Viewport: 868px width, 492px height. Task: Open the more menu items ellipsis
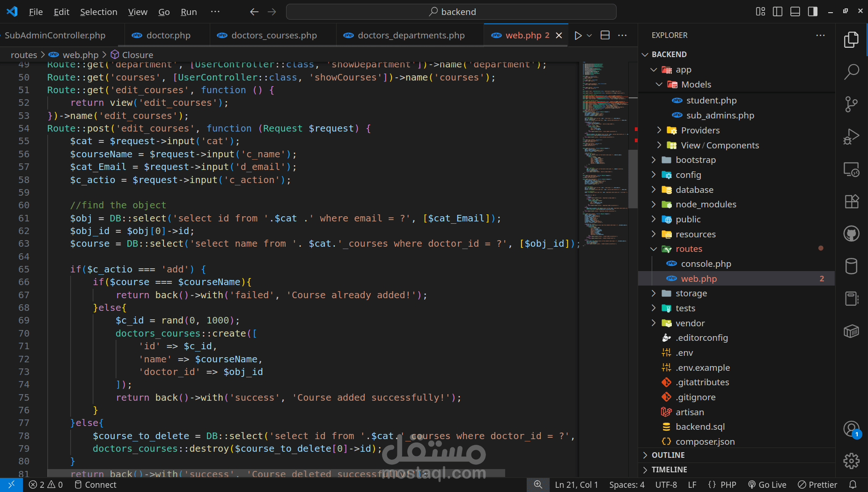coord(215,12)
